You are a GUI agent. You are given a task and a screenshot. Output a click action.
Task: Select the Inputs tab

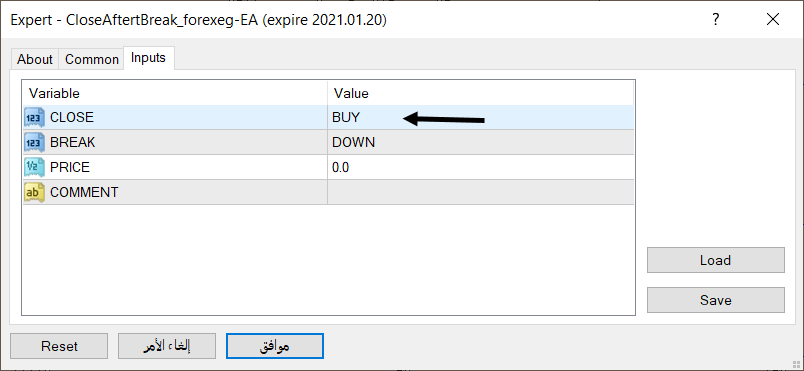pos(148,58)
